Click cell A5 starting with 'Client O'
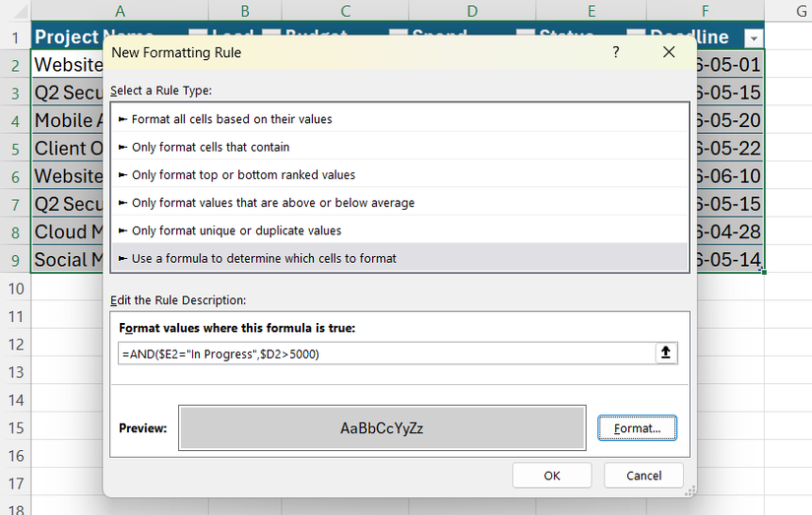Viewport: 812px width, 515px height. pos(68,148)
